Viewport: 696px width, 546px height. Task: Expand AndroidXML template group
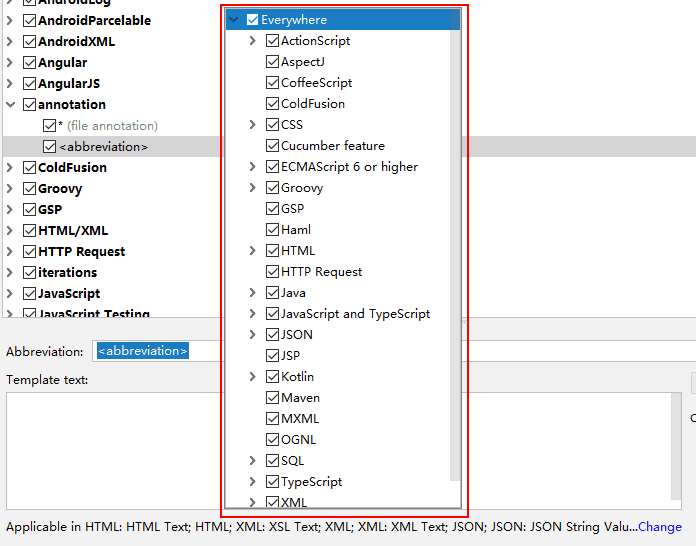(10, 41)
